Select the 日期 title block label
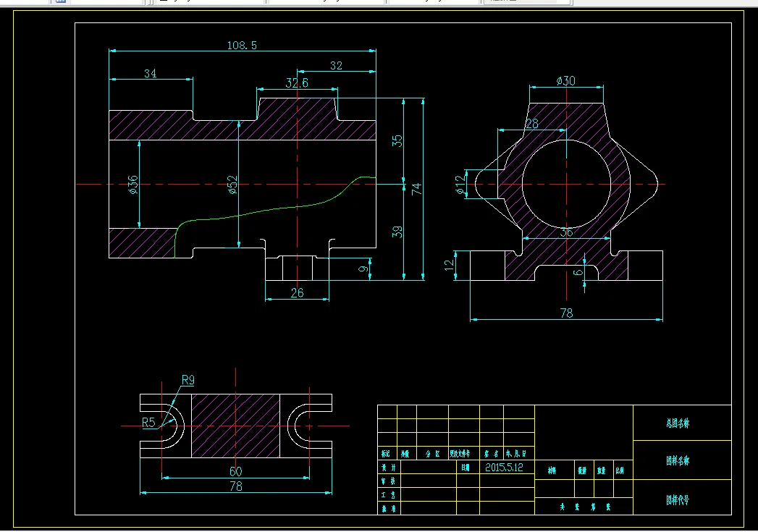The image size is (758, 532). tap(465, 468)
